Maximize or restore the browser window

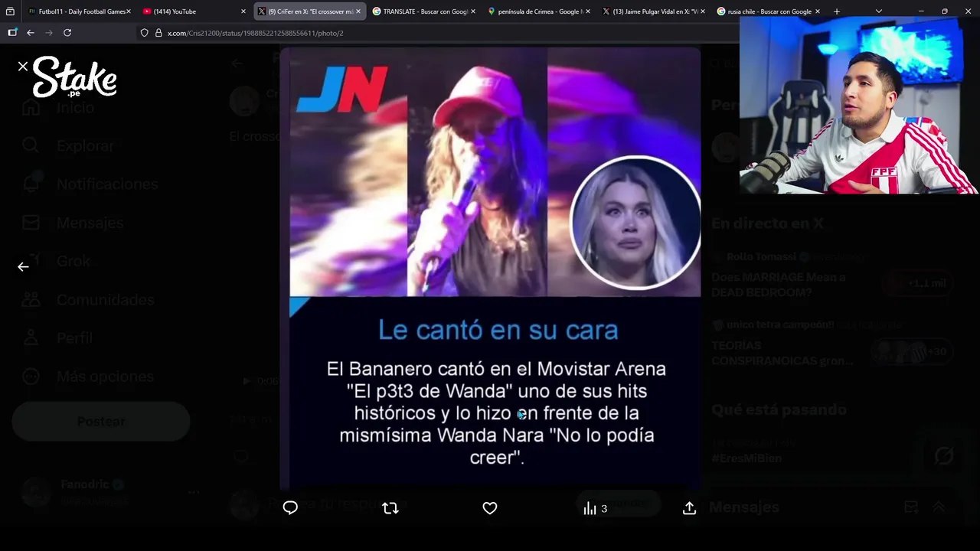click(944, 11)
